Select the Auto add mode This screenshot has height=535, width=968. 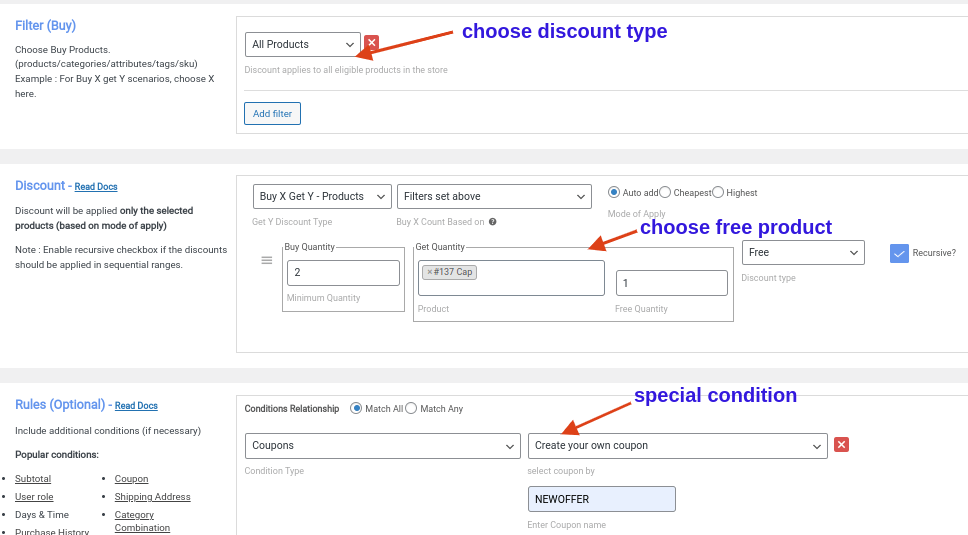click(614, 192)
